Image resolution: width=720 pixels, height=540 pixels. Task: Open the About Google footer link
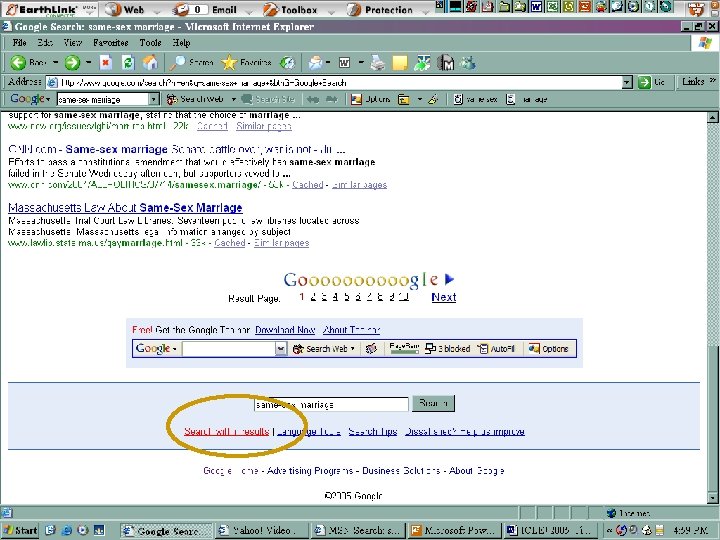pyautogui.click(x=477, y=471)
